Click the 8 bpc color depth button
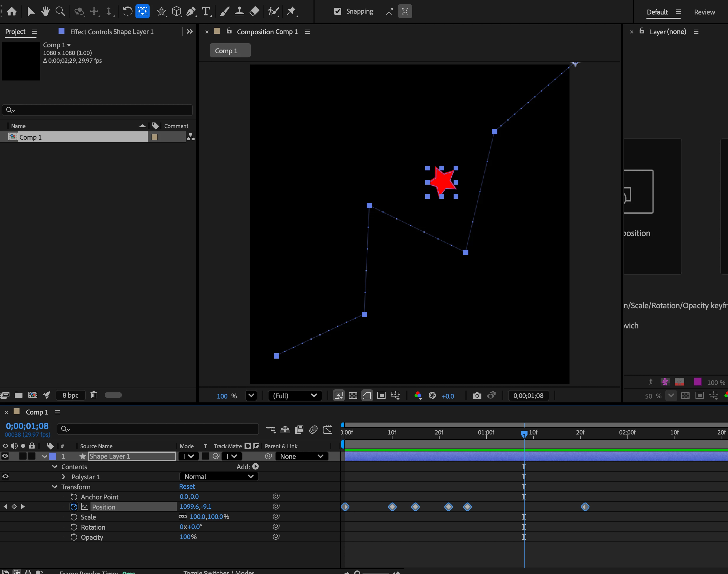This screenshot has width=728, height=574. click(70, 395)
